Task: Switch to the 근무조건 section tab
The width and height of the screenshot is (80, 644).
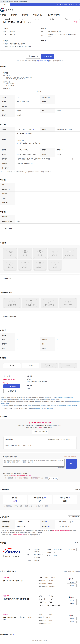Action: (22, 19)
